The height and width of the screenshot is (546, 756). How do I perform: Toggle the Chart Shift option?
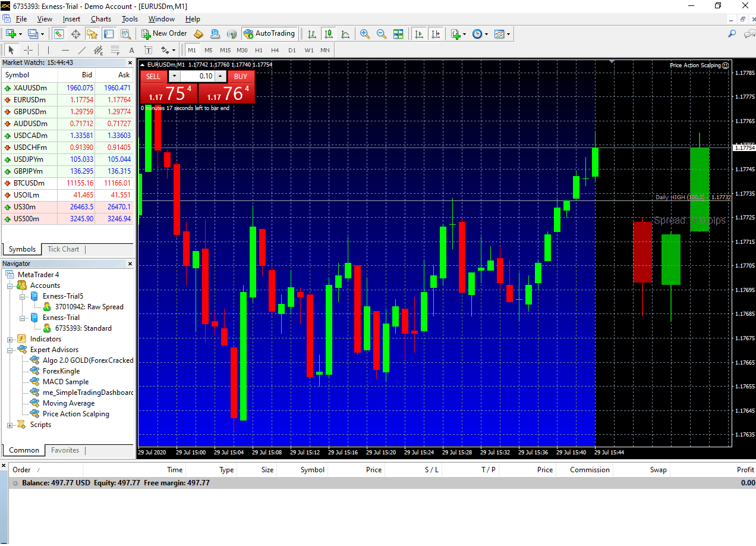point(436,34)
